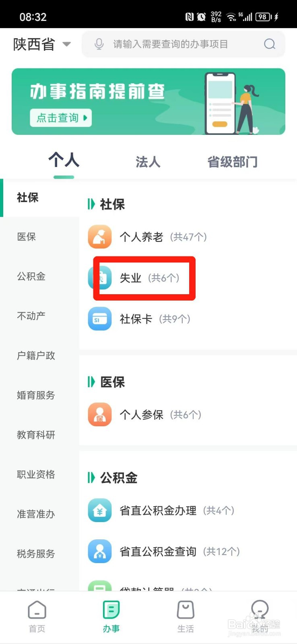Switch to the 法人 tab
This screenshot has height=644, width=297.
[148, 162]
